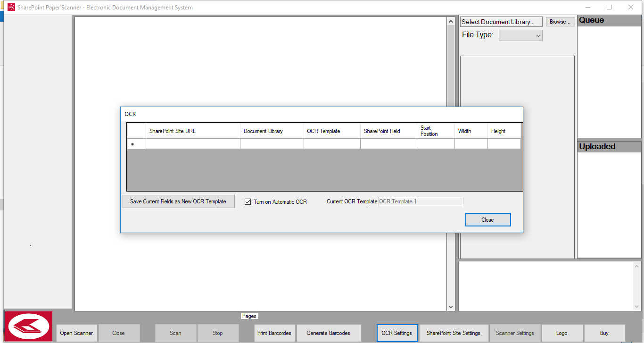644x343 pixels.
Task: Click the Queue panel header
Action: [x=609, y=20]
